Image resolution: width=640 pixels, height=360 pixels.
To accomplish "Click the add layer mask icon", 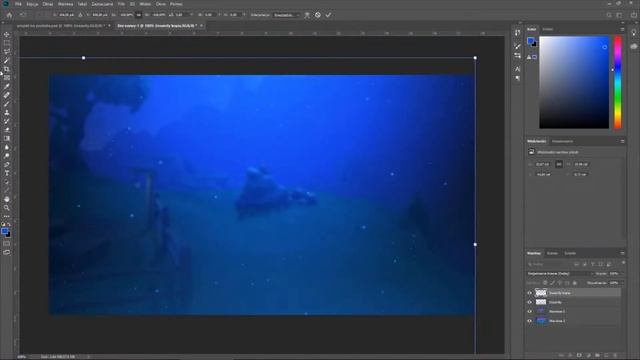I will pos(579,356).
